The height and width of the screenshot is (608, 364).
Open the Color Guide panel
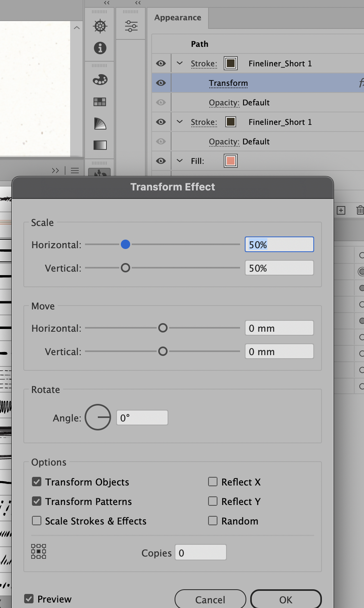pyautogui.click(x=100, y=124)
